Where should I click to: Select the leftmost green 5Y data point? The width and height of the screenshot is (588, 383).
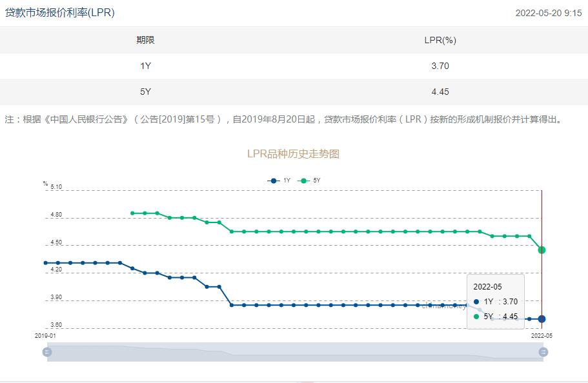pyautogui.click(x=132, y=213)
